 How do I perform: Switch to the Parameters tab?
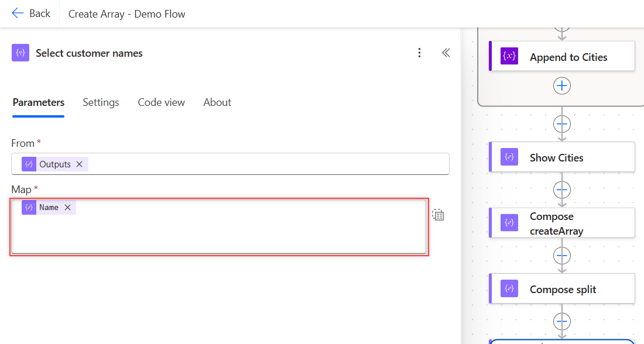coord(39,102)
